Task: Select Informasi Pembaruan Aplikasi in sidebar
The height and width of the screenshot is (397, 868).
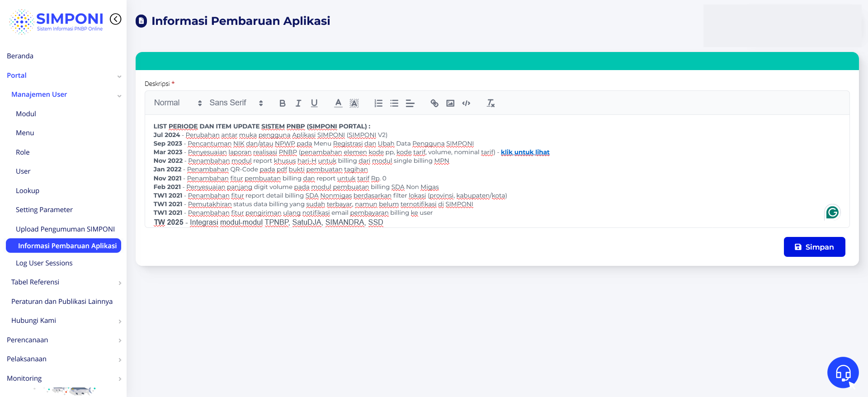Action: pyautogui.click(x=63, y=246)
